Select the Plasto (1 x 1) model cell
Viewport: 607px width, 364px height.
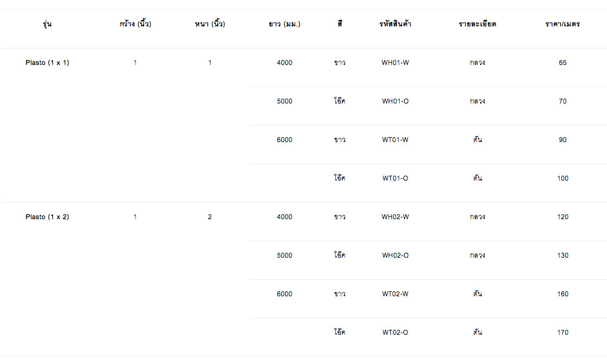tap(47, 63)
